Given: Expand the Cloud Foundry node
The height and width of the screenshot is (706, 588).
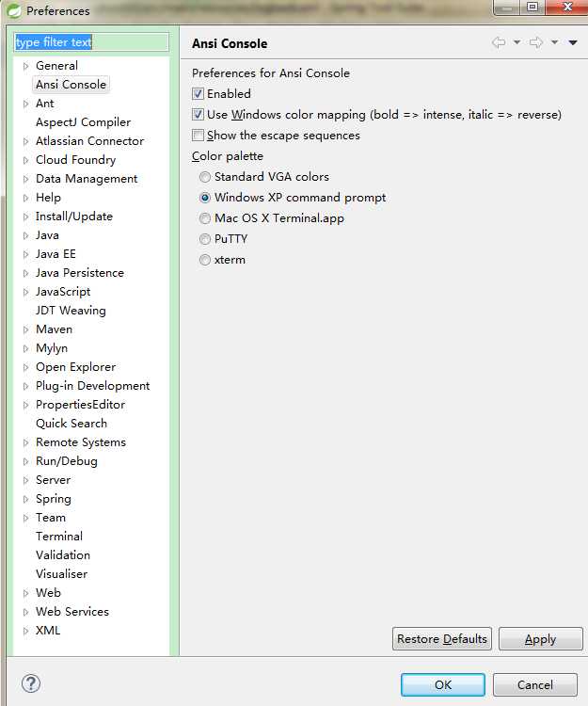Looking at the screenshot, I should [x=25, y=160].
